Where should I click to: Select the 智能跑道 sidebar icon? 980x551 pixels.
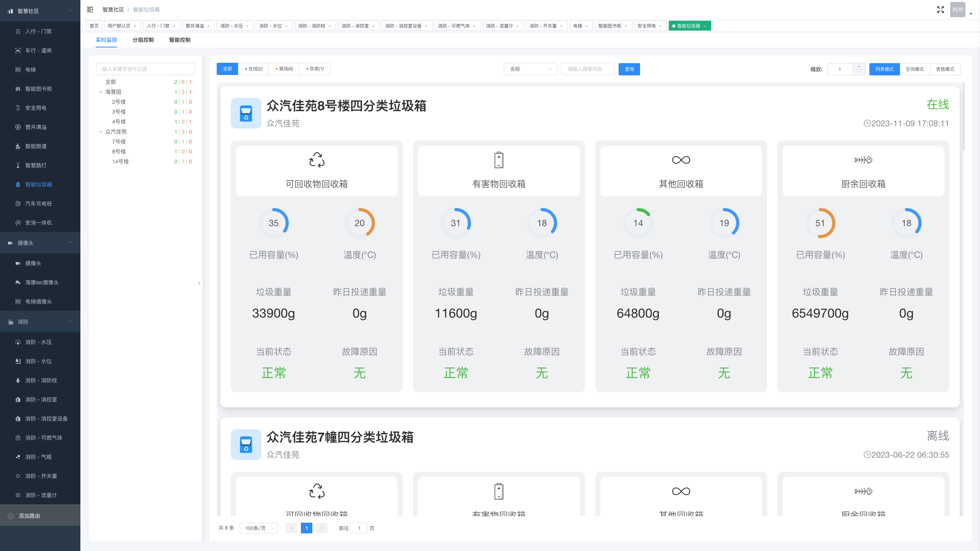click(18, 146)
